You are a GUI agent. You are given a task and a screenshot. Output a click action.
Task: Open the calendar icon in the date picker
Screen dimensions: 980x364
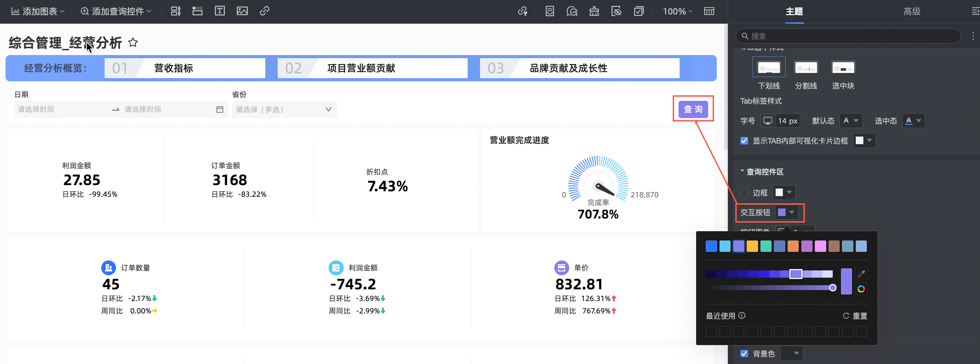point(220,109)
